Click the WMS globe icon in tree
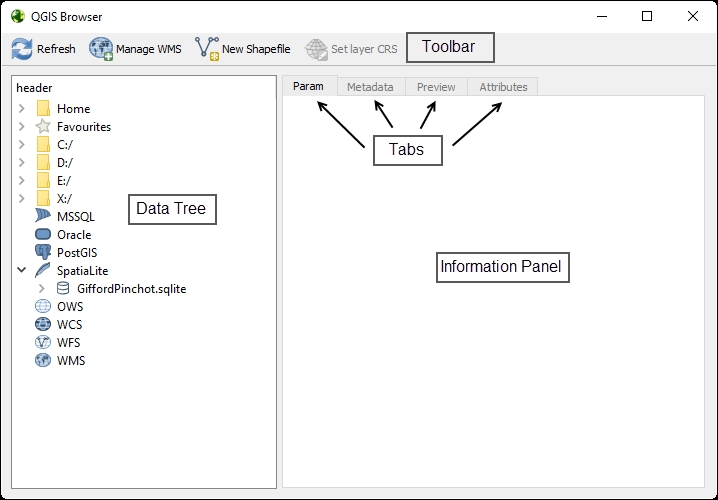 point(43,360)
